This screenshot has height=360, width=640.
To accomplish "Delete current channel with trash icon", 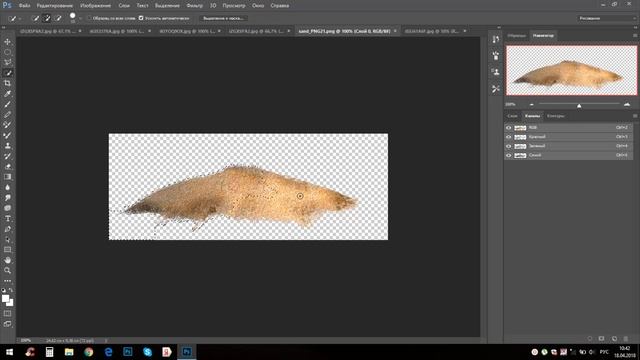I will tap(626, 339).
